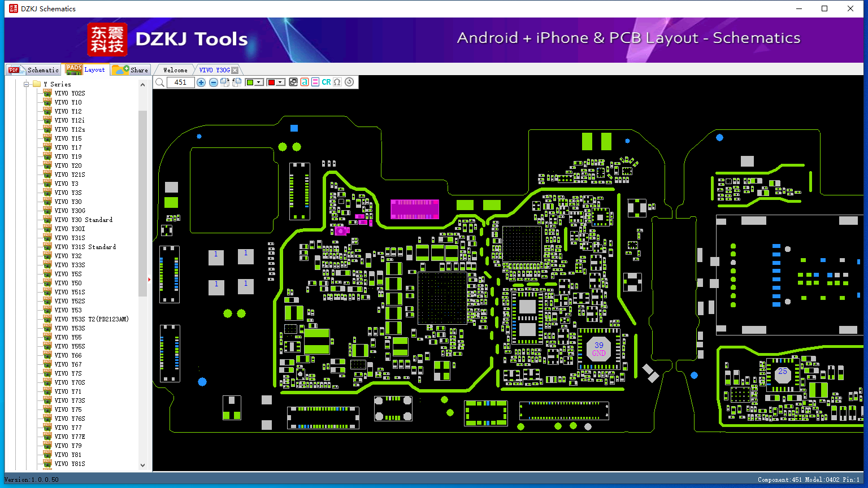Select VIVO Y02S in the model tree

pyautogui.click(x=70, y=93)
